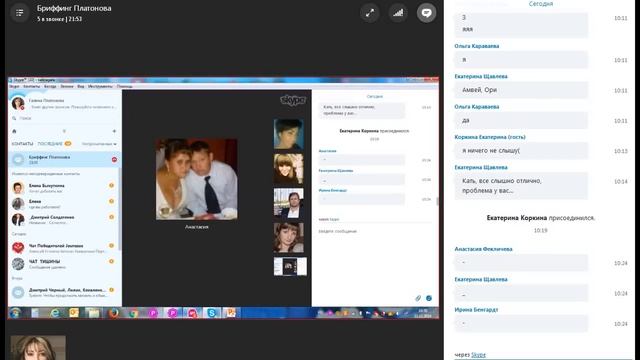The width and height of the screenshot is (640, 360).
Task: Select participant thumbnail of man in suit
Action: pos(289,203)
